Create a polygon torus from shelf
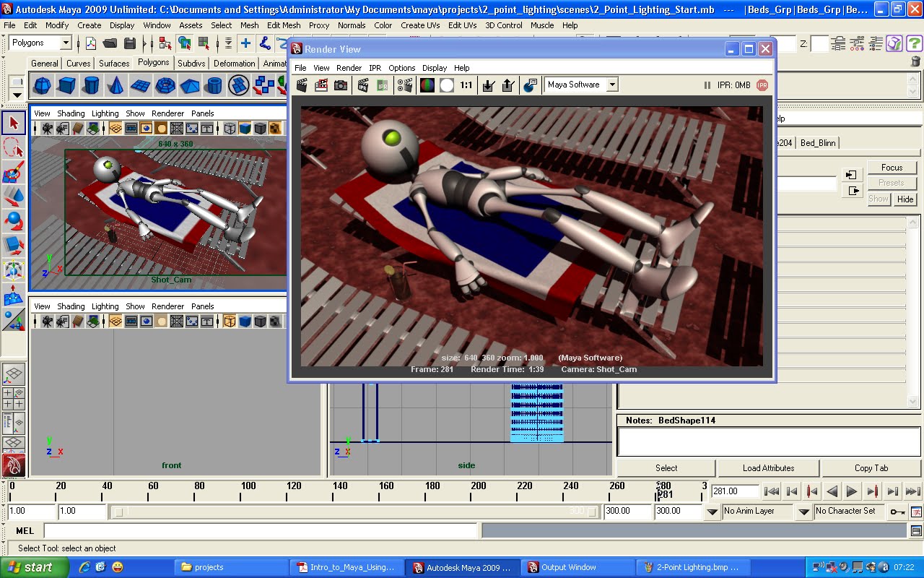 tap(165, 85)
